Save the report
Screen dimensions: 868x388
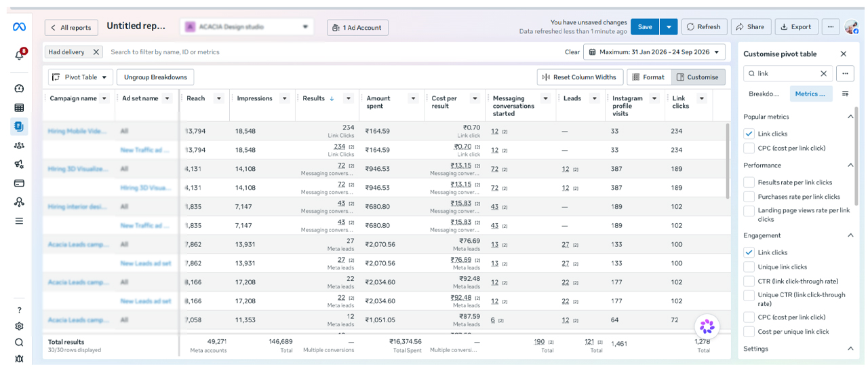click(645, 27)
